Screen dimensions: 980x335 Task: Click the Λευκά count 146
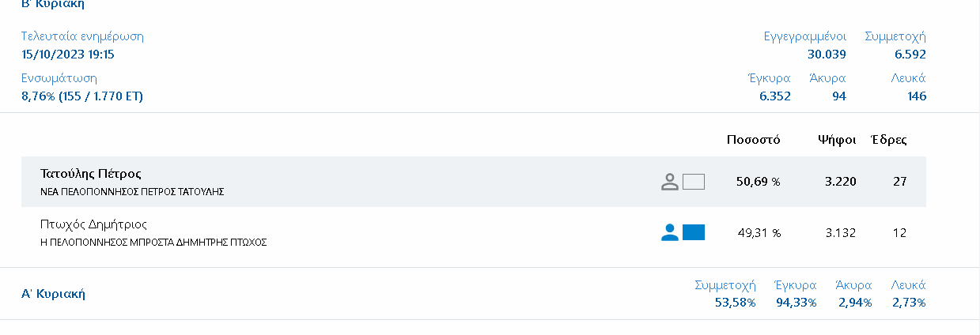917,96
